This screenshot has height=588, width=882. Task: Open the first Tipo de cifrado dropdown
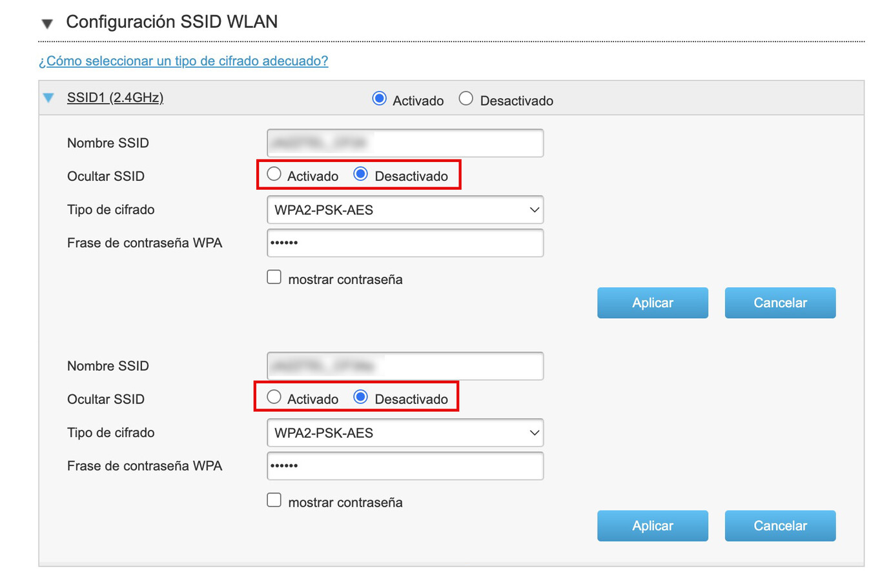405,209
